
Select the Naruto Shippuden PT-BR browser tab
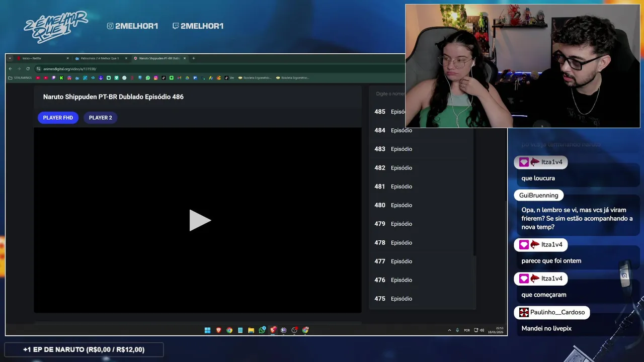click(159, 58)
